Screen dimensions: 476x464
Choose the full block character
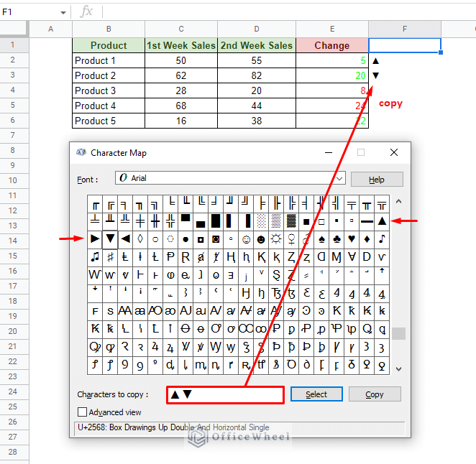pyautogui.click(x=216, y=221)
